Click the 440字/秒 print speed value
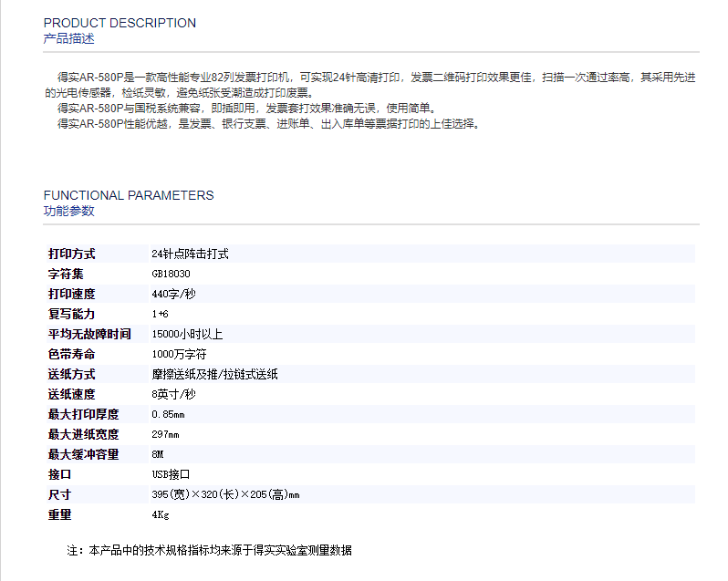728x581 pixels. point(173,294)
